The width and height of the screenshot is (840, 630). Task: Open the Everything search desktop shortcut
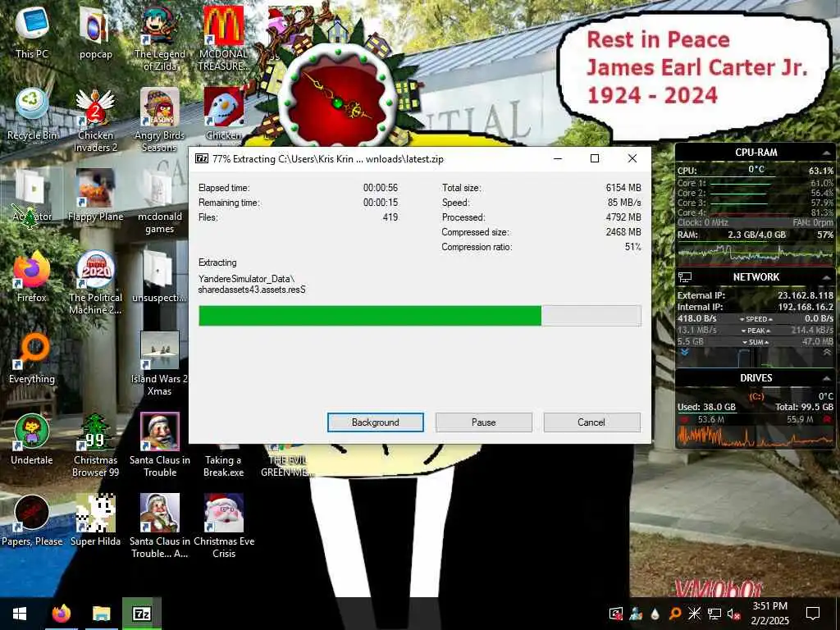point(32,358)
